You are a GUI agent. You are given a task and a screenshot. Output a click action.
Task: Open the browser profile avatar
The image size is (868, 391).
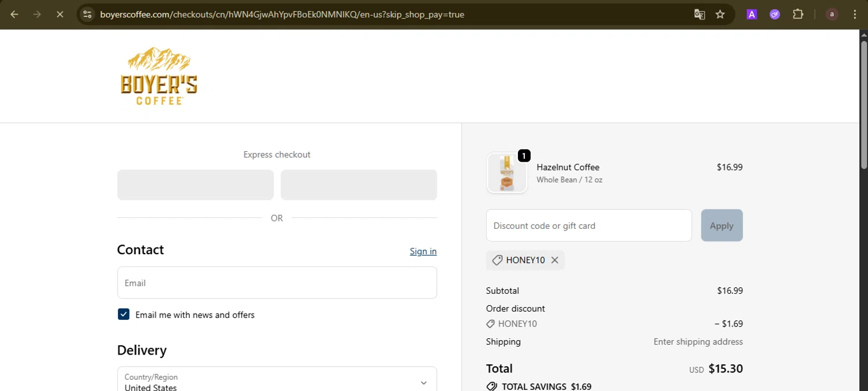pyautogui.click(x=832, y=14)
